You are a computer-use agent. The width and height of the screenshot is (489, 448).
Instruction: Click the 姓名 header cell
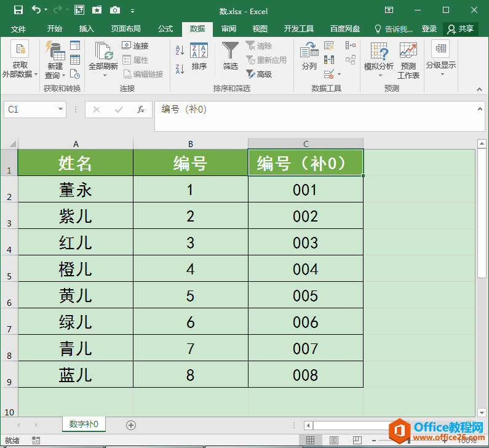coord(76,162)
